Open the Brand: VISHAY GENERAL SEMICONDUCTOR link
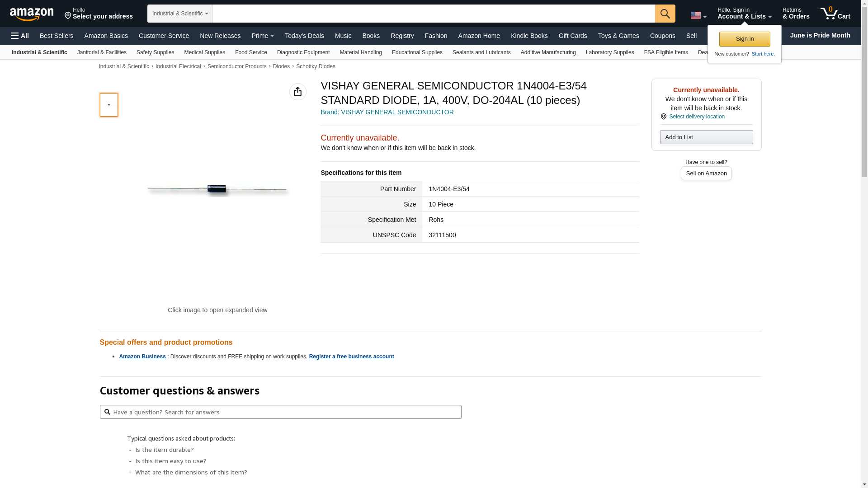 tap(387, 112)
